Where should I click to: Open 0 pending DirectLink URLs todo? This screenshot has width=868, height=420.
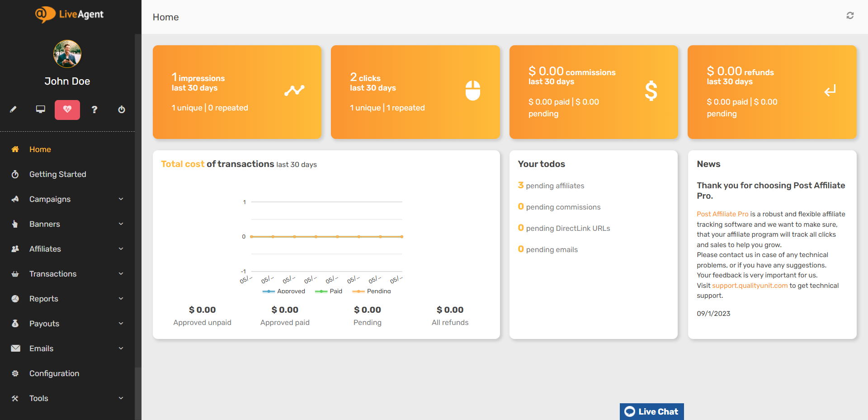[564, 228]
